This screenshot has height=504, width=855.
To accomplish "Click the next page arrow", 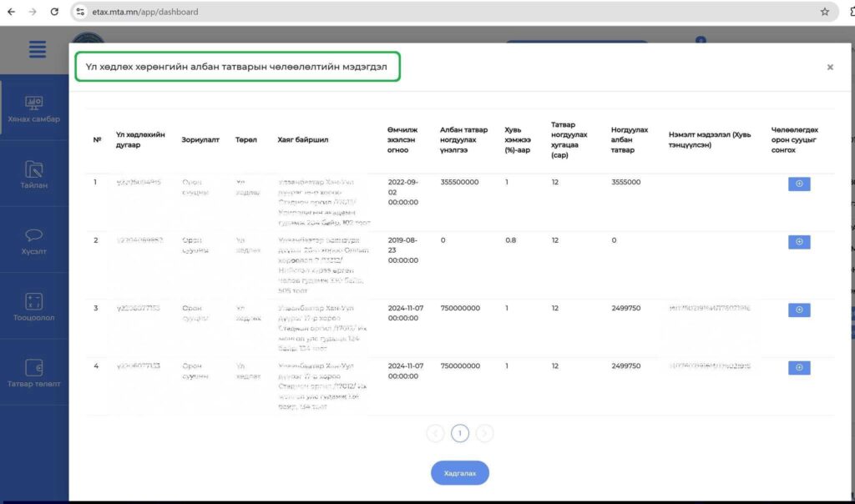I will pos(485,434).
